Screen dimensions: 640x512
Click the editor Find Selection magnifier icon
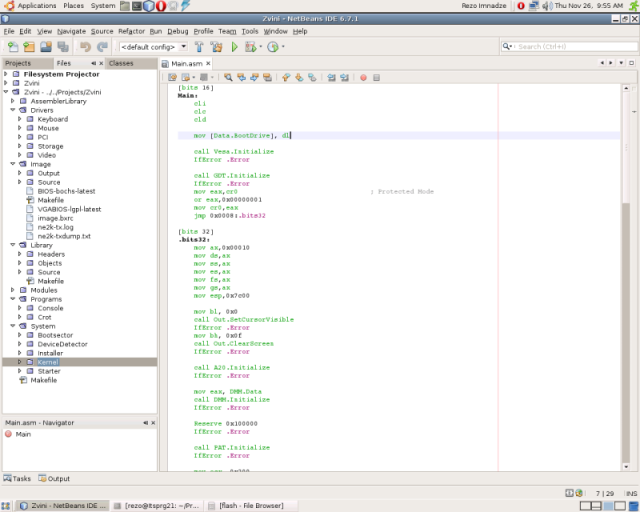[228, 77]
